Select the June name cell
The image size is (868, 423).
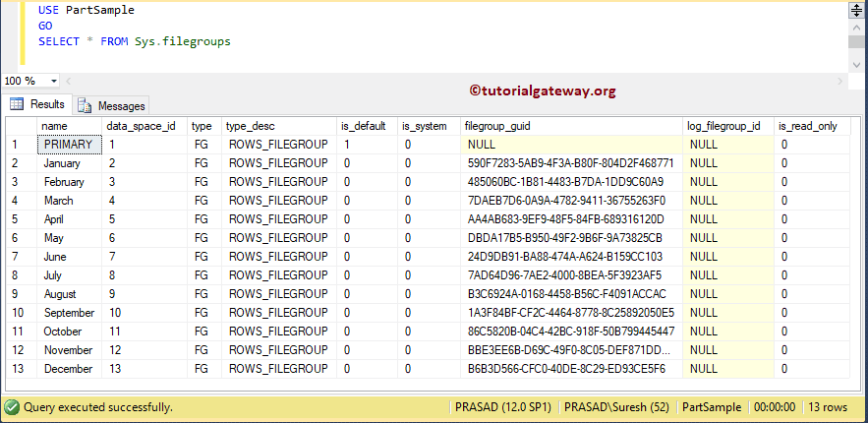pyautogui.click(x=69, y=257)
